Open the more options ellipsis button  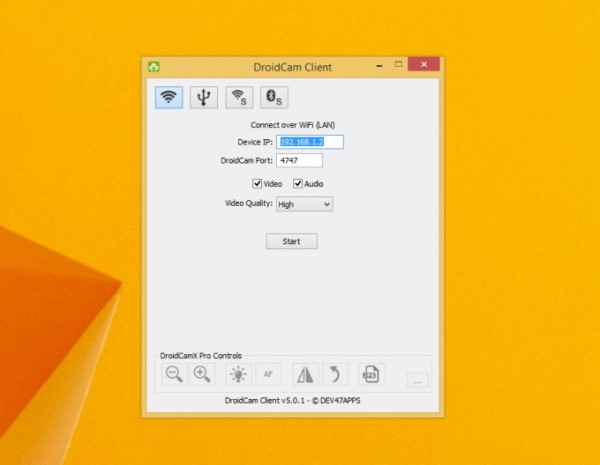(x=417, y=380)
